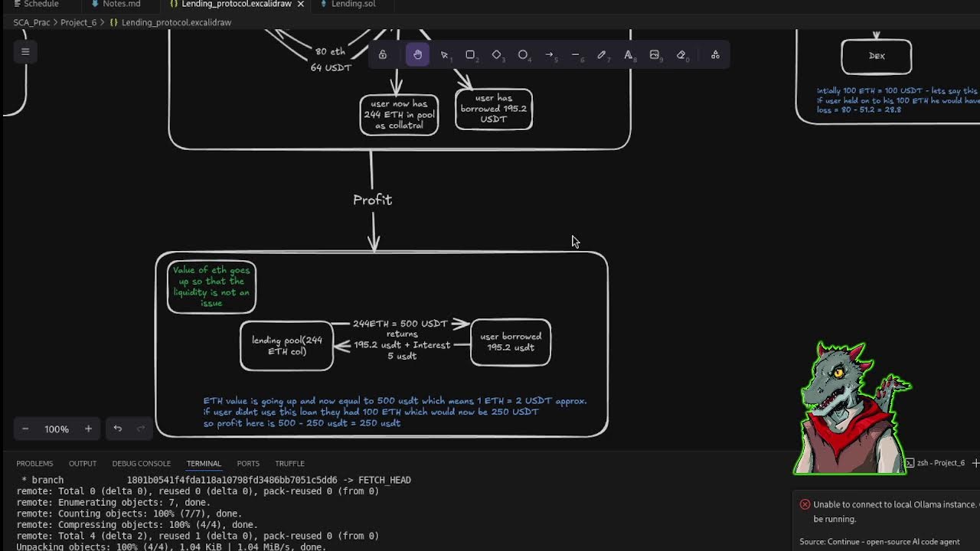Click the 'Source: Continue' notification line

[x=880, y=542]
